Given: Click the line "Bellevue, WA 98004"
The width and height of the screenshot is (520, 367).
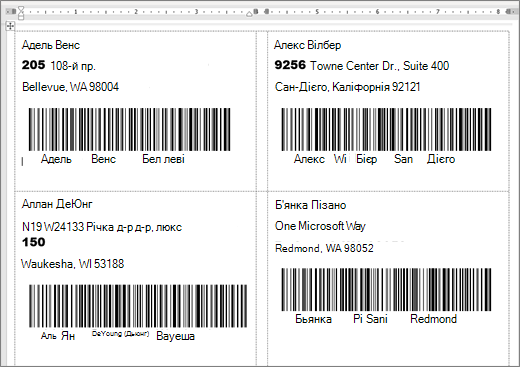Looking at the screenshot, I should 70,87.
